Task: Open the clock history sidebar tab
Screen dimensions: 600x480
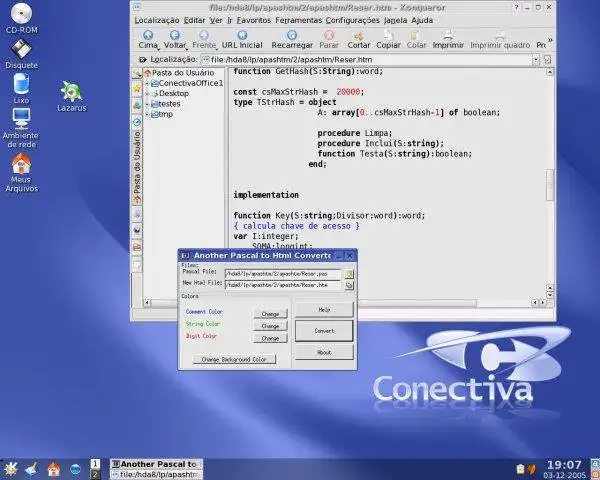Action: [137, 122]
